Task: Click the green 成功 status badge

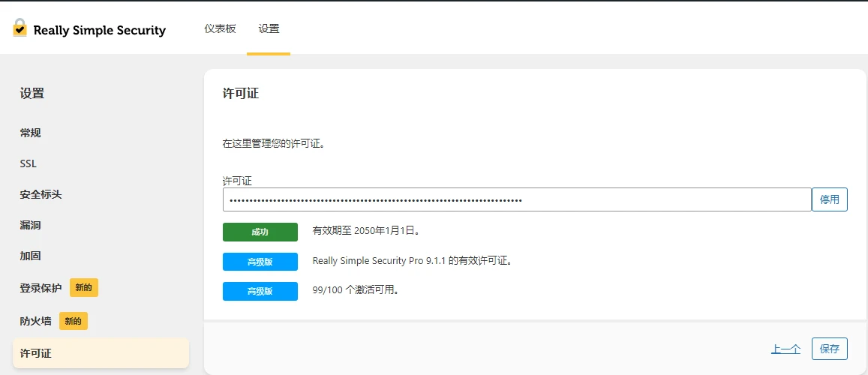Action: tap(260, 232)
